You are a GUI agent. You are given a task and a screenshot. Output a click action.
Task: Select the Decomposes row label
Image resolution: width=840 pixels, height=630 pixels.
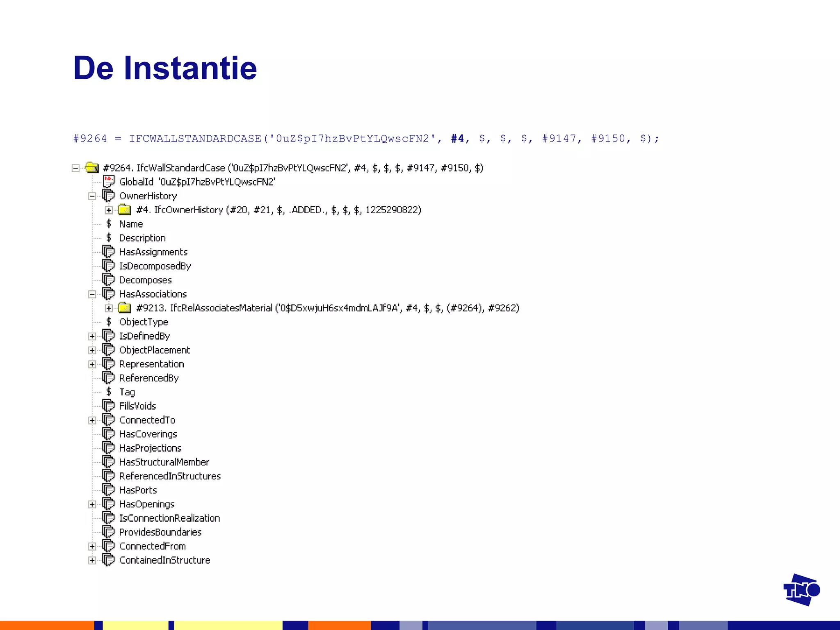tap(145, 280)
